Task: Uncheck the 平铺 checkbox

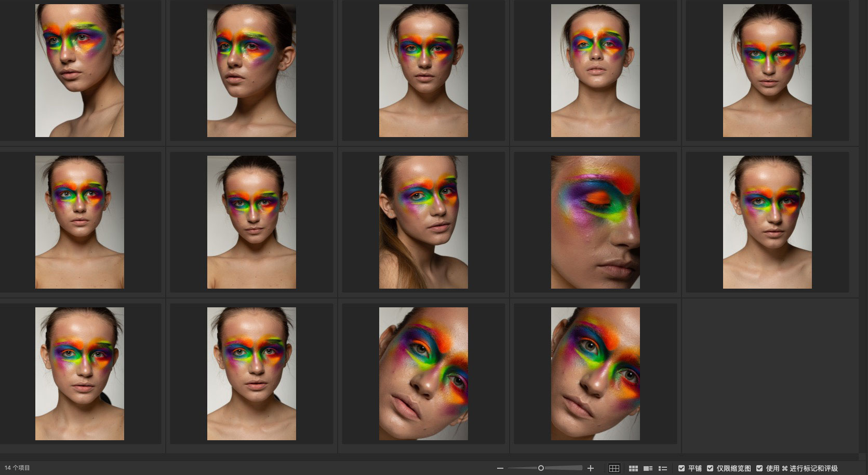Action: click(x=682, y=468)
